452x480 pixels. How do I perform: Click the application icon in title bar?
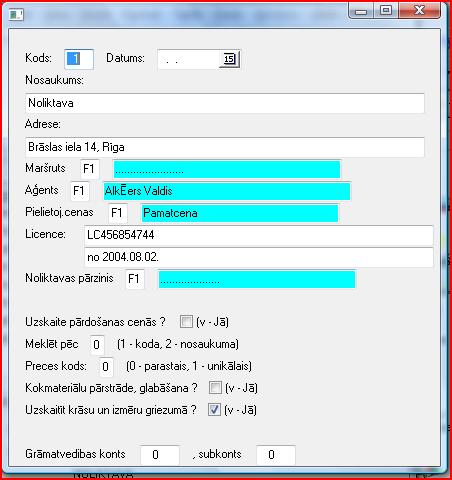point(16,14)
